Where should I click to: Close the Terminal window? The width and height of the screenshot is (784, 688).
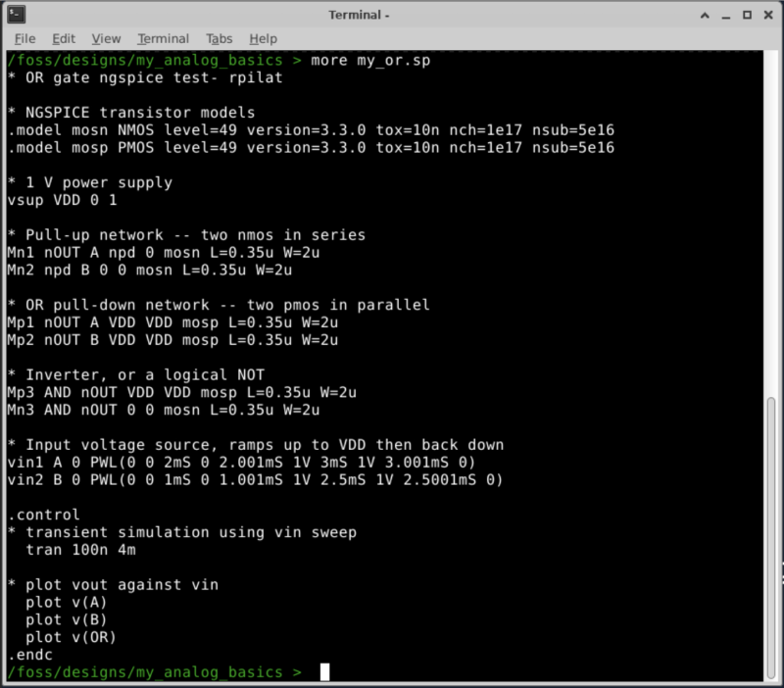(x=767, y=15)
